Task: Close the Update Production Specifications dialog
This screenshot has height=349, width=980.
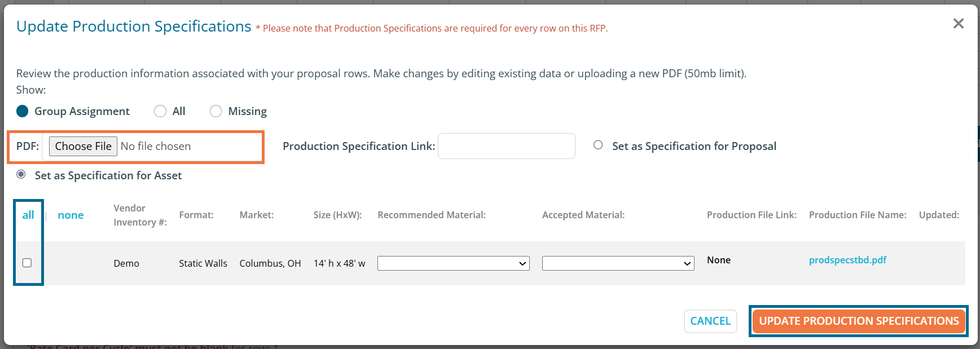Action: point(958,24)
